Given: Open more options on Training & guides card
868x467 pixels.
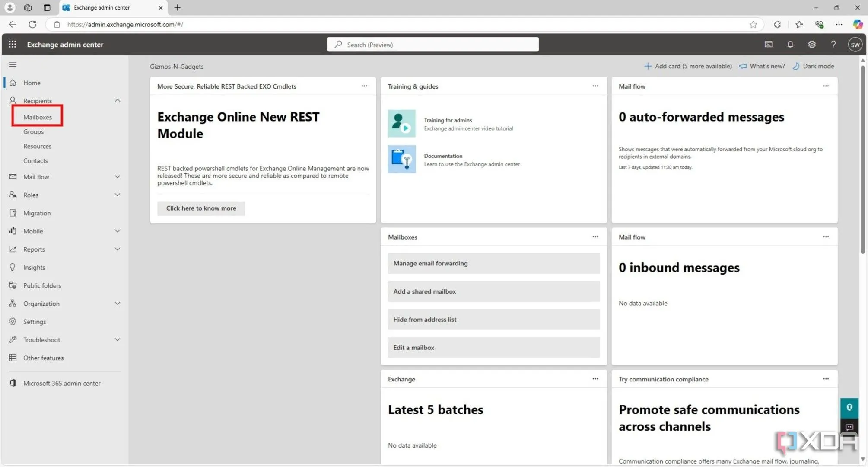Looking at the screenshot, I should click(x=595, y=86).
